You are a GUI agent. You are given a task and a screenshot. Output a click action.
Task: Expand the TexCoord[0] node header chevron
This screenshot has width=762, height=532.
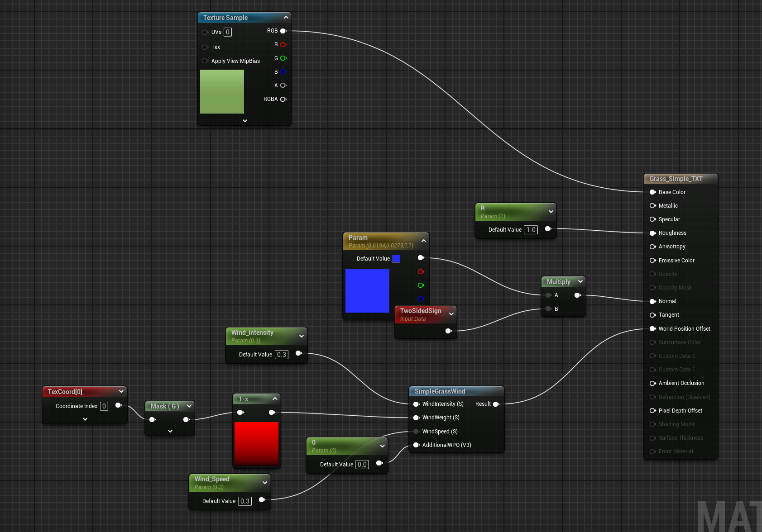point(121,391)
